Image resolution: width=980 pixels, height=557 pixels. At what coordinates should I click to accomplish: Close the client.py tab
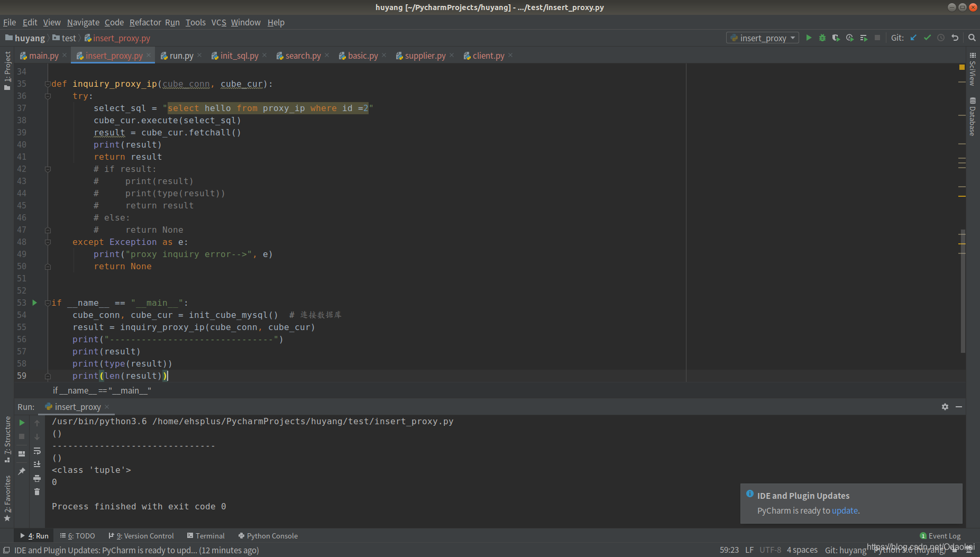510,55
